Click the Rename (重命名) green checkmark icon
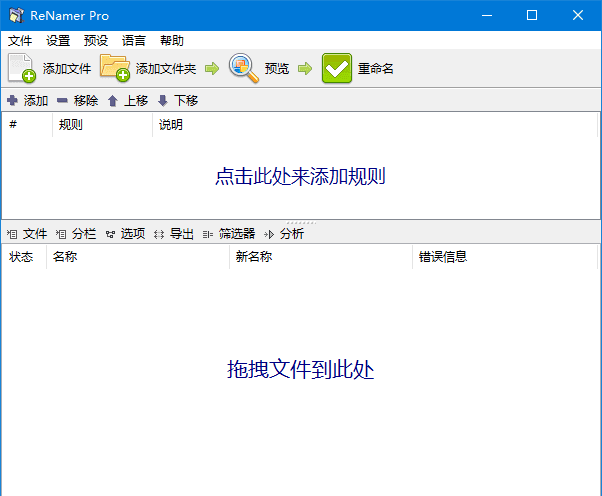Screen dimensions: 602x496 [x=337, y=68]
